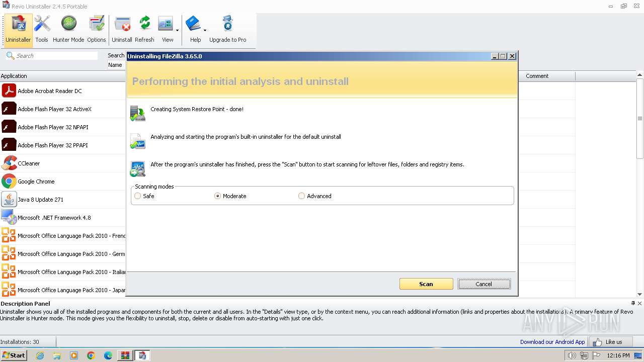Open the volume tray icon
644x362 pixels.
572,355
